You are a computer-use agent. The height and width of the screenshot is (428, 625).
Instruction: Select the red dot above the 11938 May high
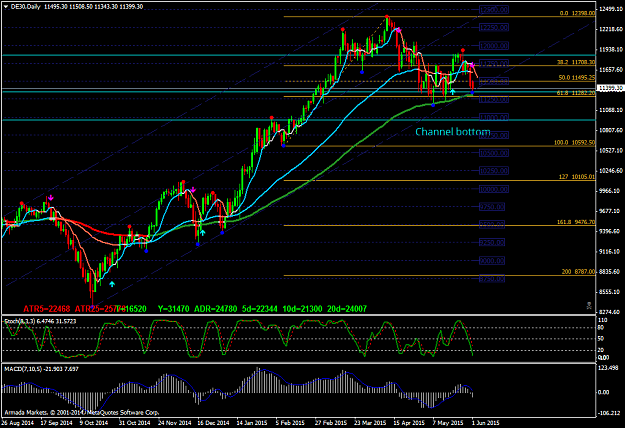click(x=462, y=50)
